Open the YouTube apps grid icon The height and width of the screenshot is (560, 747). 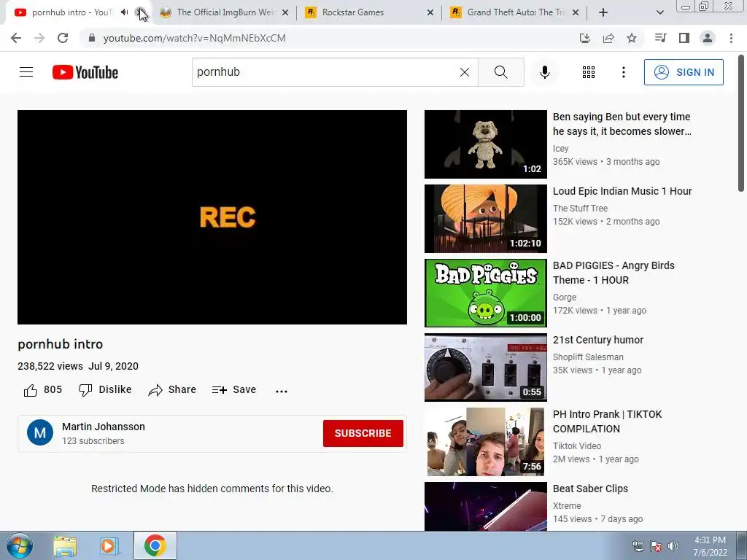point(589,72)
